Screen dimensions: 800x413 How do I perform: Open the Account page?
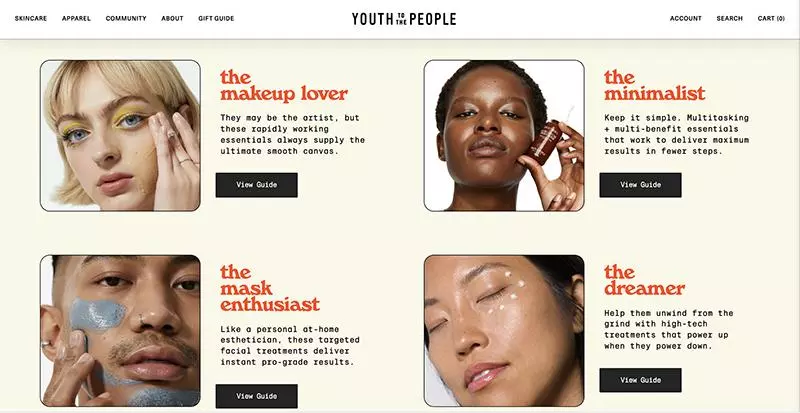(686, 18)
